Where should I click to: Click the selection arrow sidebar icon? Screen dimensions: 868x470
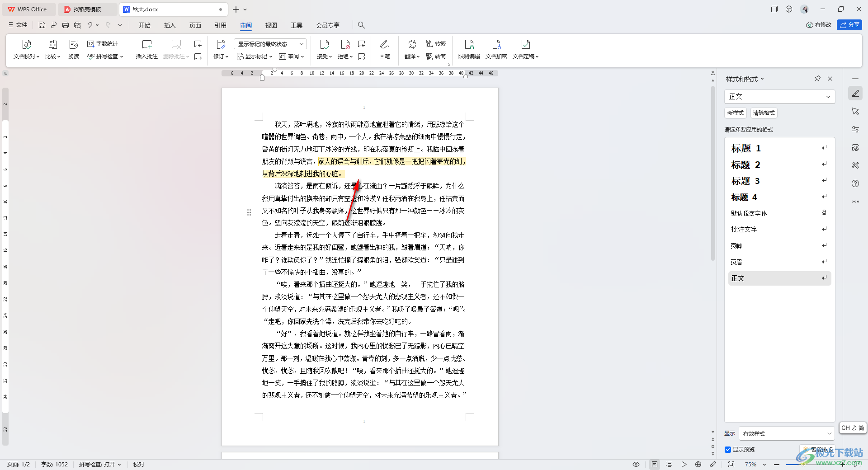point(855,111)
